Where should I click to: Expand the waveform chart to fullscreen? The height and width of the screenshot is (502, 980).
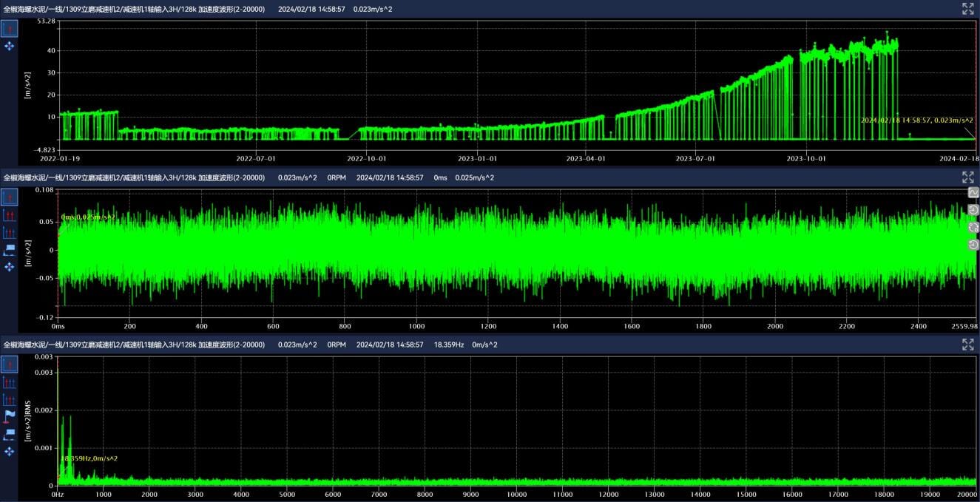coord(967,177)
